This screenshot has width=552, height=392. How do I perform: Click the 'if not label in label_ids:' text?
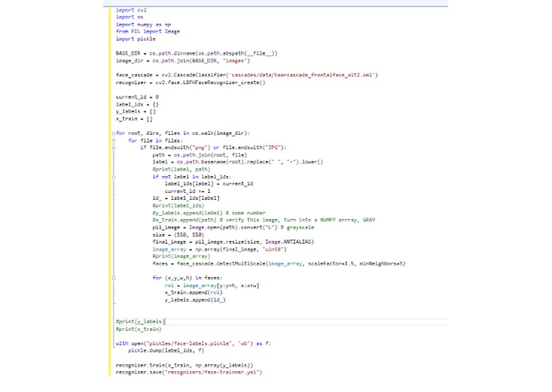pos(192,177)
